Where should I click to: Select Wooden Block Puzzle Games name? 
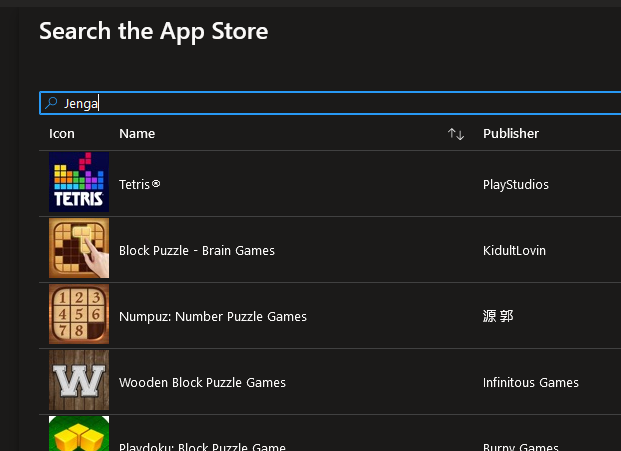pyautogui.click(x=202, y=382)
